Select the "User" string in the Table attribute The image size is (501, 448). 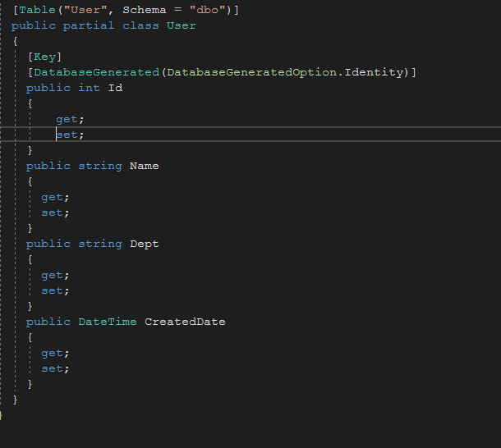coord(85,10)
